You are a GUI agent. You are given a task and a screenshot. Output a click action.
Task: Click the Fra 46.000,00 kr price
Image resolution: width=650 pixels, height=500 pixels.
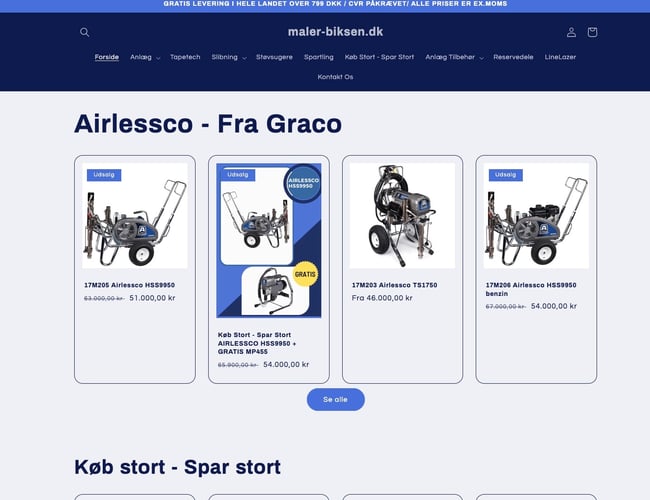click(x=382, y=298)
